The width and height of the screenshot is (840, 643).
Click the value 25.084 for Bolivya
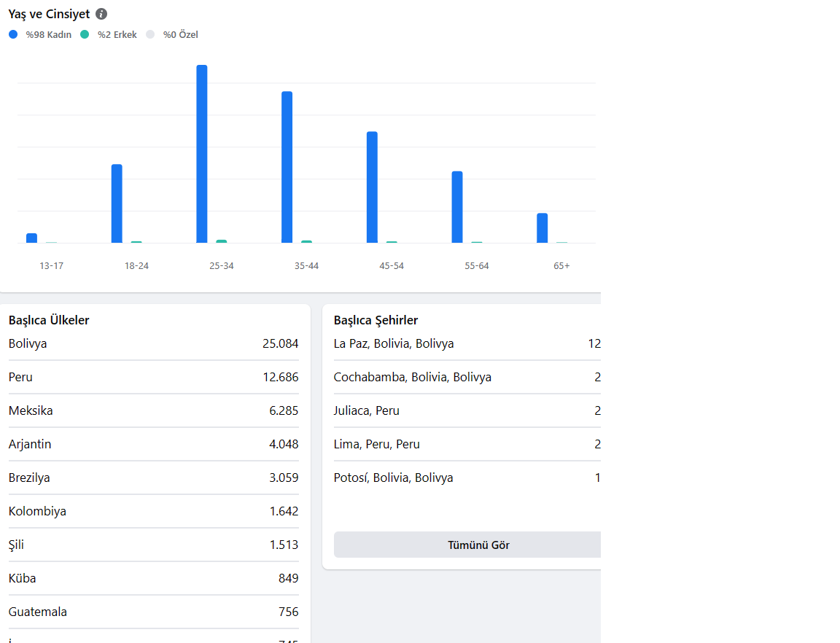(280, 343)
